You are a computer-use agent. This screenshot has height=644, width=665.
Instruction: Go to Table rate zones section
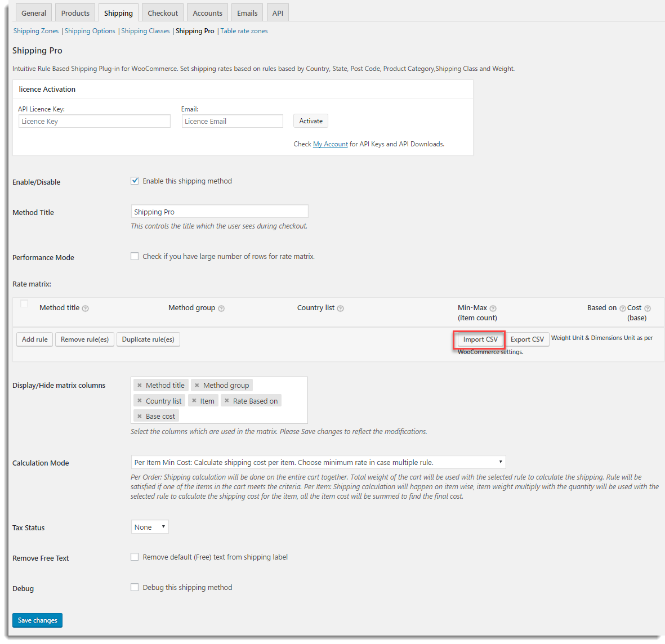(244, 31)
